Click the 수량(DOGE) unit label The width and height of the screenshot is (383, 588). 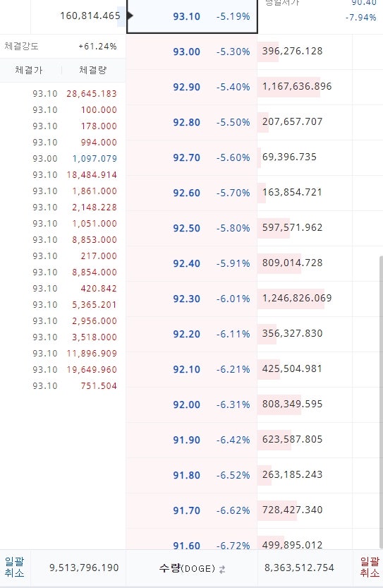coord(187,568)
